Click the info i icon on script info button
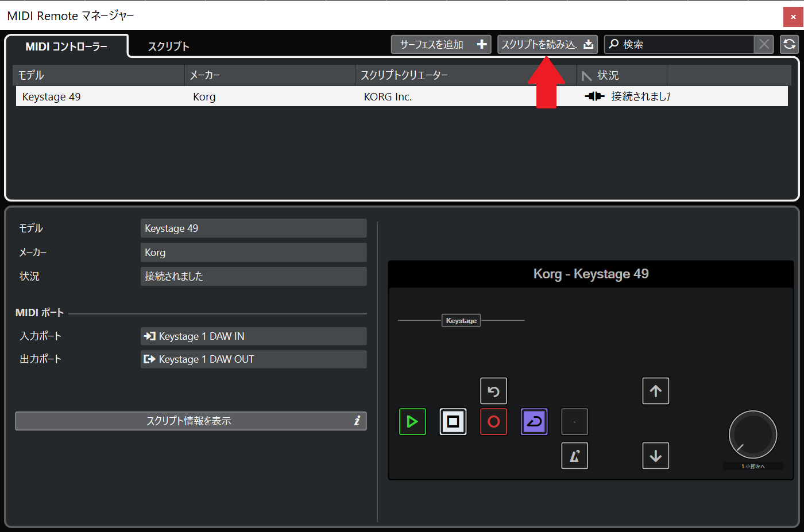The image size is (804, 532). 357,421
